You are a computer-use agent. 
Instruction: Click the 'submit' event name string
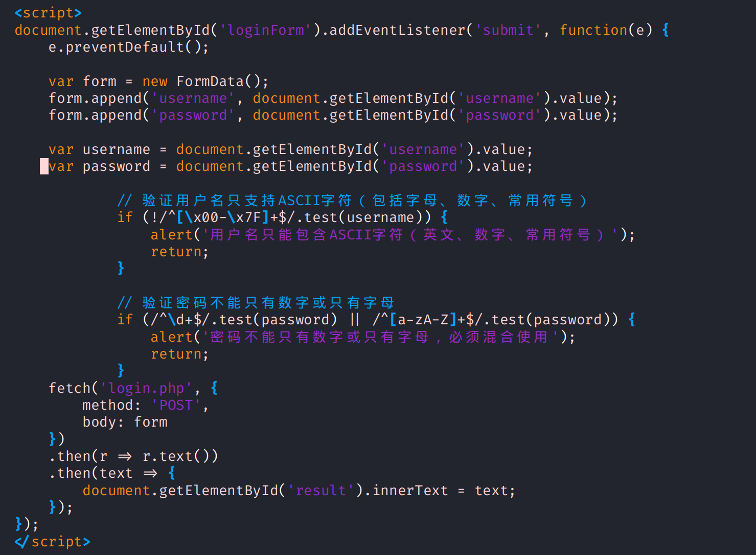509,30
